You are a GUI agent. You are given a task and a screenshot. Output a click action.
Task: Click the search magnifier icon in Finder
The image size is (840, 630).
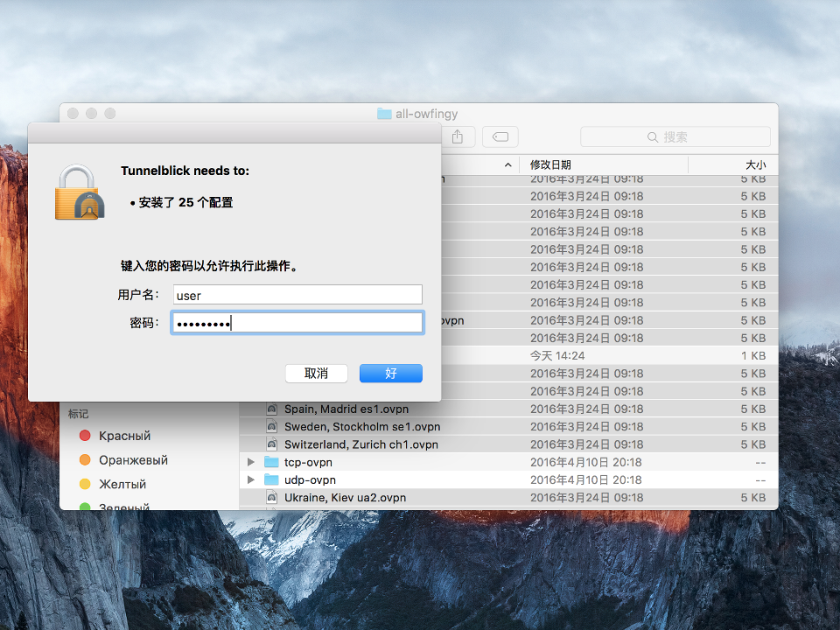point(653,137)
